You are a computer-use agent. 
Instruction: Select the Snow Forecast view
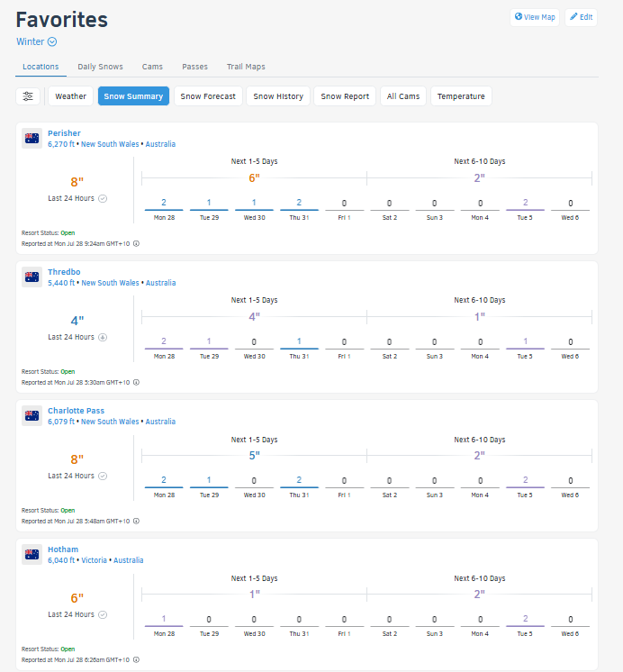tap(208, 96)
